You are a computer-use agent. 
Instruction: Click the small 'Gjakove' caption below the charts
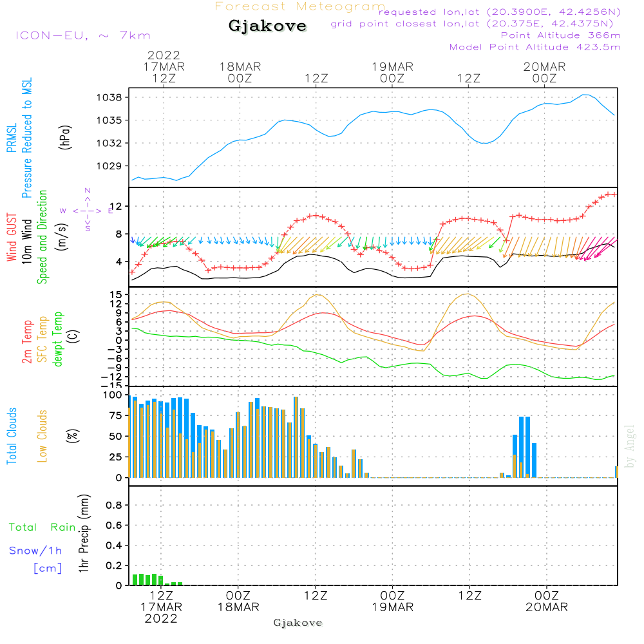298,623
